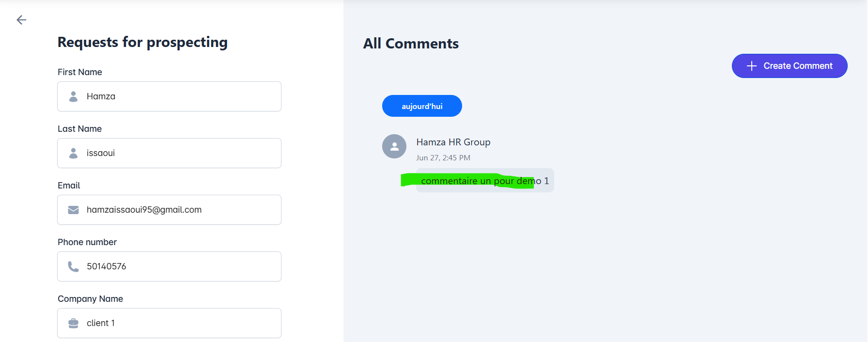
Task: Click the person icon in First Name field
Action: (x=74, y=96)
